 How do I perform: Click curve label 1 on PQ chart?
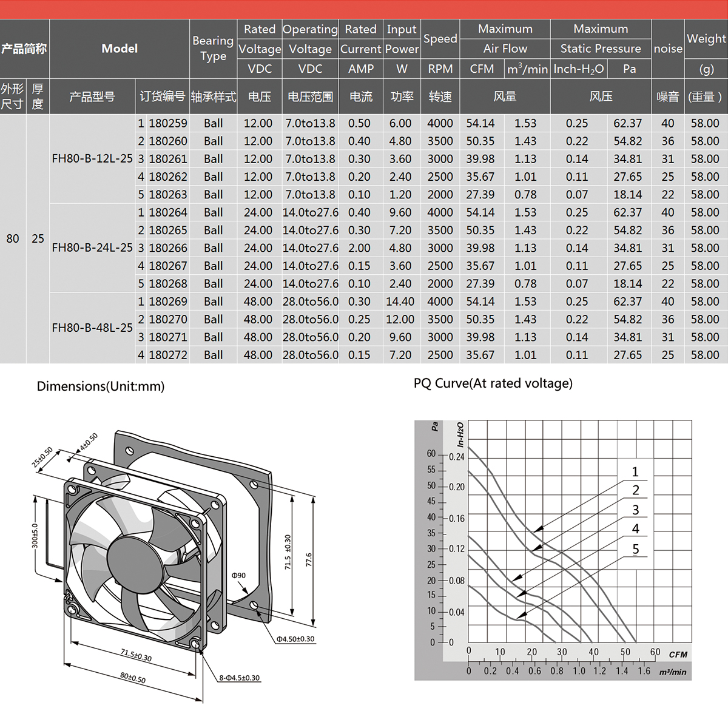coord(635,472)
